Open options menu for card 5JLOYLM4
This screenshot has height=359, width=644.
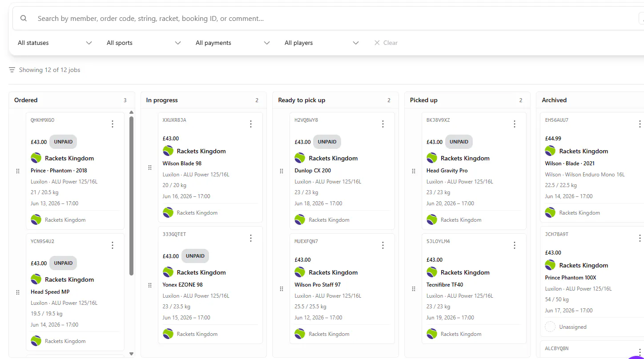[515, 245]
